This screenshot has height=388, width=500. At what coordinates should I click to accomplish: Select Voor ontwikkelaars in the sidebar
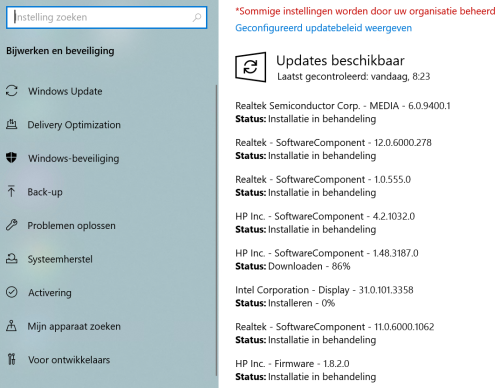point(69,360)
